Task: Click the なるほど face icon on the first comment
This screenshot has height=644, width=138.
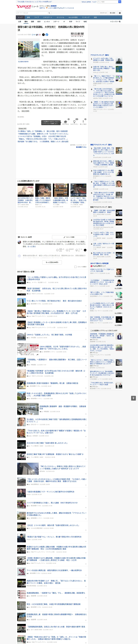Action: click(67, 250)
